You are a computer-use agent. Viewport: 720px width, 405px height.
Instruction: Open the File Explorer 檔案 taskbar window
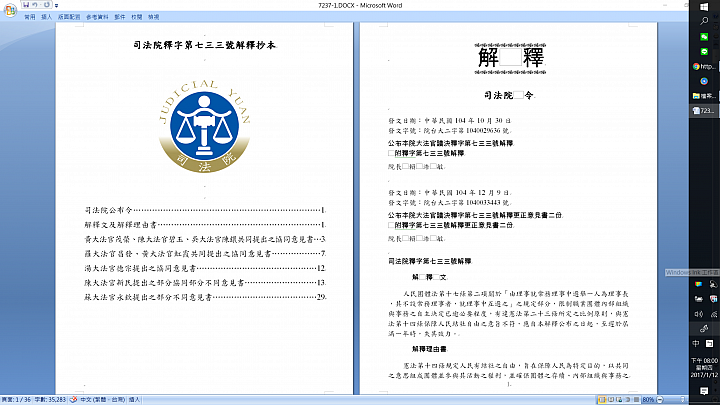(704, 96)
